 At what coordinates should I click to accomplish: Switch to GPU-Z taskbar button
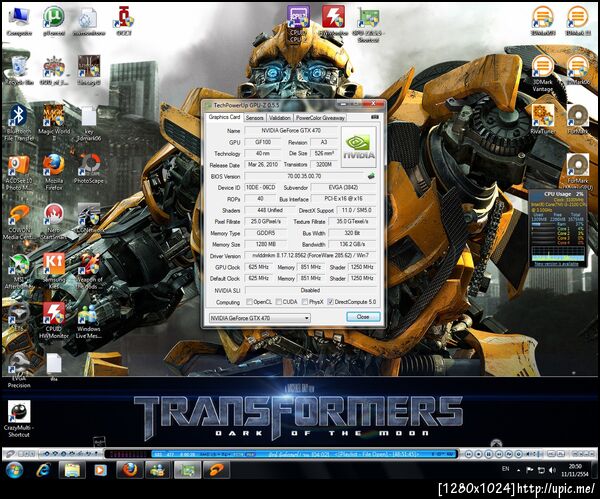pos(187,470)
